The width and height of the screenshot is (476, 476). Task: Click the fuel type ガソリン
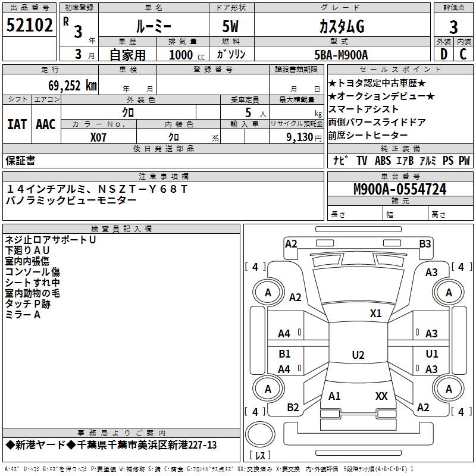[x=231, y=54]
